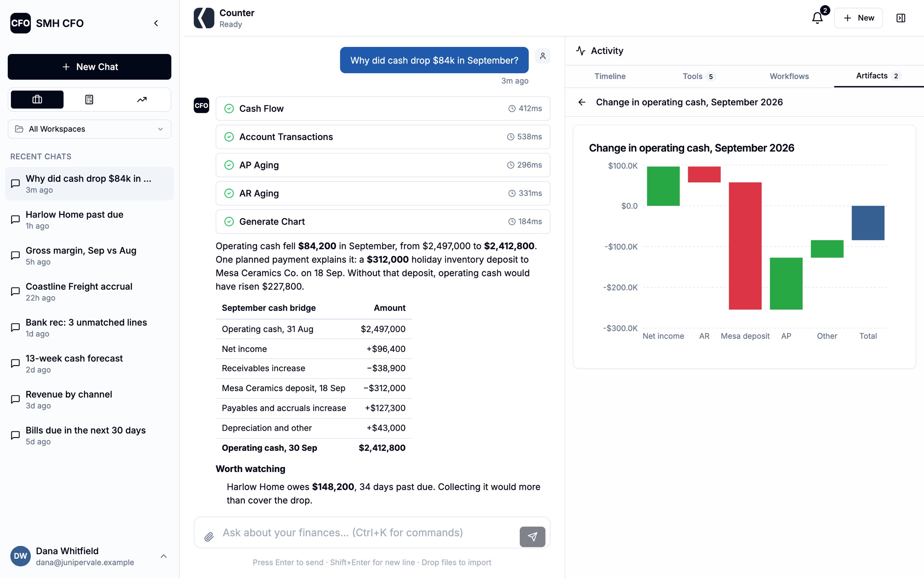The image size is (924, 578).
Task: Click chat icon beside Harlow Home past due
Action: tap(15, 220)
